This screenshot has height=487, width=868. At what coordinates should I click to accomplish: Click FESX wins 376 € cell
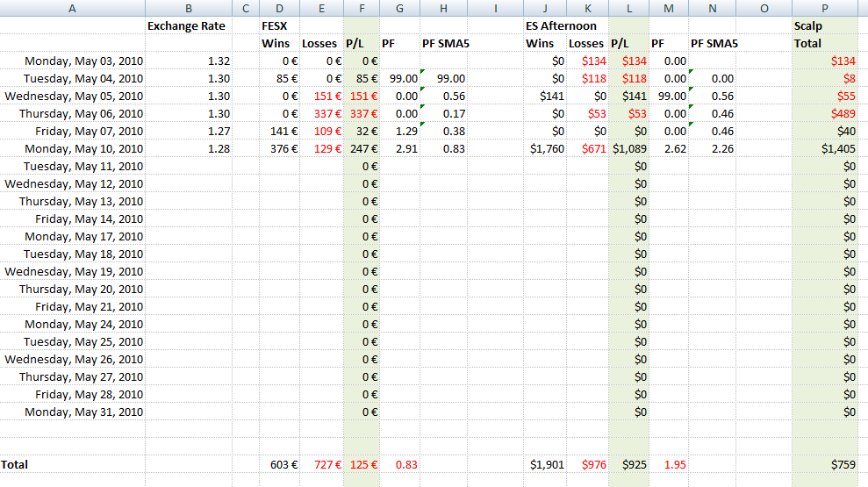(280, 148)
